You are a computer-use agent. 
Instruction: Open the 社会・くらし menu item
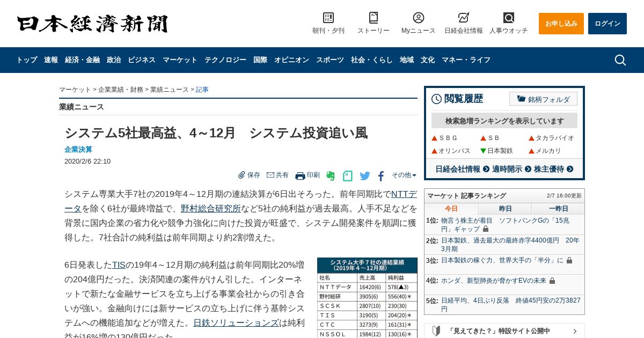pyautogui.click(x=372, y=60)
